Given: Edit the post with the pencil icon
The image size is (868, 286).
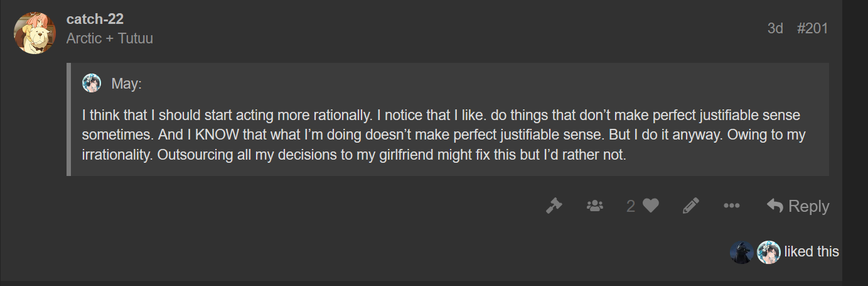Looking at the screenshot, I should [x=690, y=206].
